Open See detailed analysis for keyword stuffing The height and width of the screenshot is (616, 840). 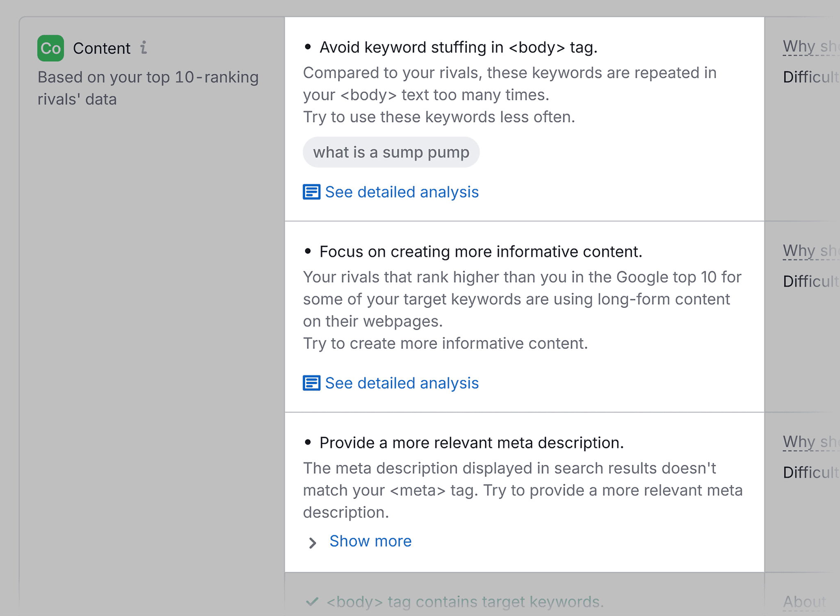[x=402, y=192]
